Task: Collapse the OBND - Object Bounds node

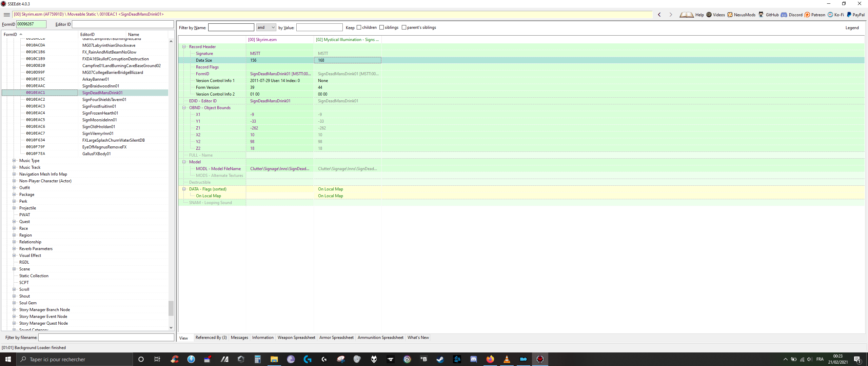Action: click(x=184, y=108)
